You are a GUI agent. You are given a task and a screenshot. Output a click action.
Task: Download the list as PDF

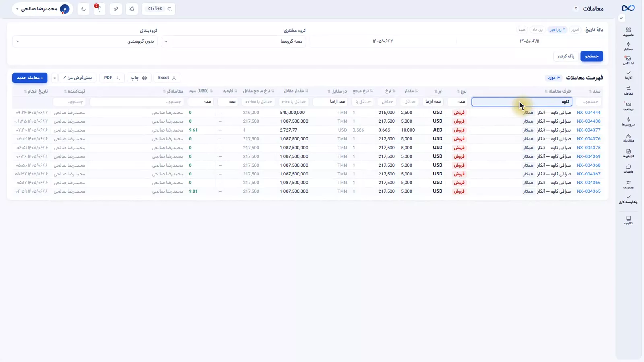pyautogui.click(x=112, y=78)
